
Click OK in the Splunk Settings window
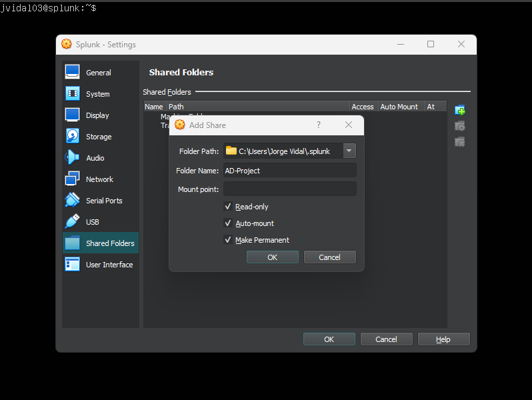click(329, 339)
